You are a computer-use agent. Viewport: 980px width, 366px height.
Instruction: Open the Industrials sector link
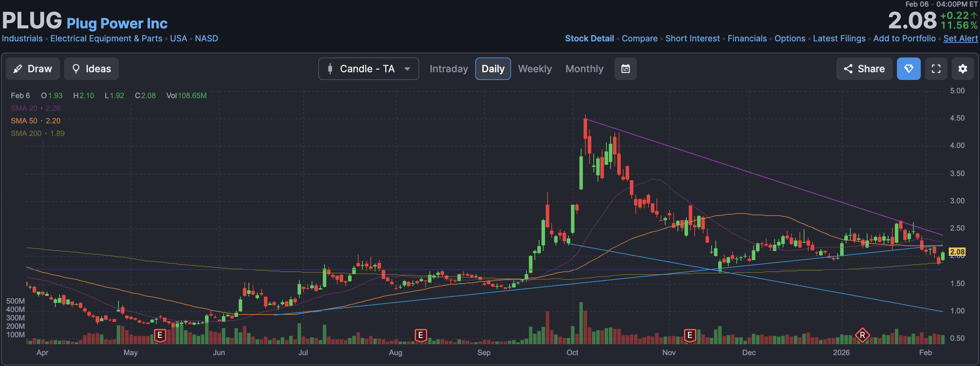pos(22,39)
